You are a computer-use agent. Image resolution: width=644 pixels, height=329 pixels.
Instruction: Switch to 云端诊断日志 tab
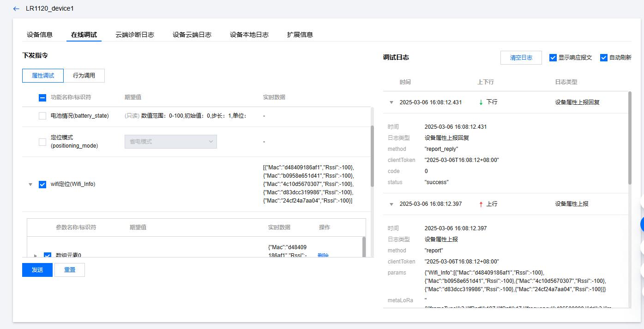pyautogui.click(x=135, y=35)
